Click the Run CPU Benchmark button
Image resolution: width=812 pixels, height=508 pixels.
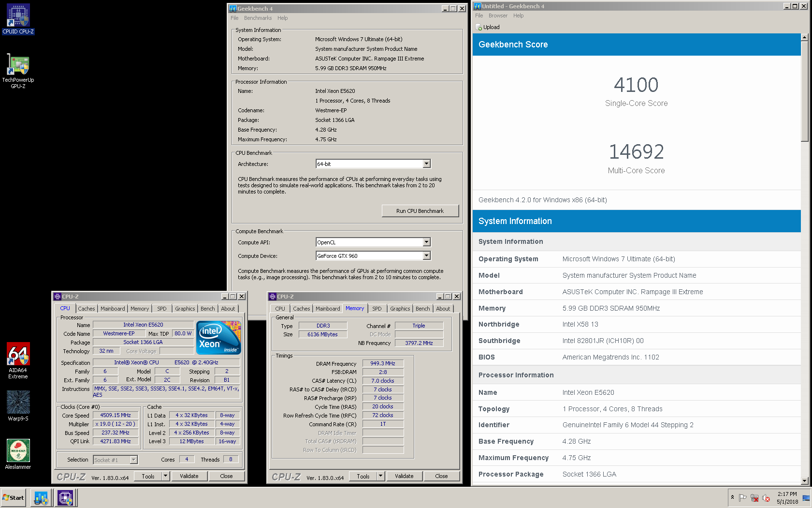(x=420, y=211)
